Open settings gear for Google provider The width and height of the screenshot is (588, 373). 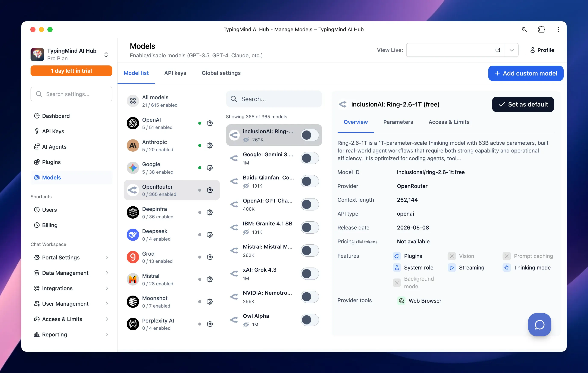pos(210,168)
